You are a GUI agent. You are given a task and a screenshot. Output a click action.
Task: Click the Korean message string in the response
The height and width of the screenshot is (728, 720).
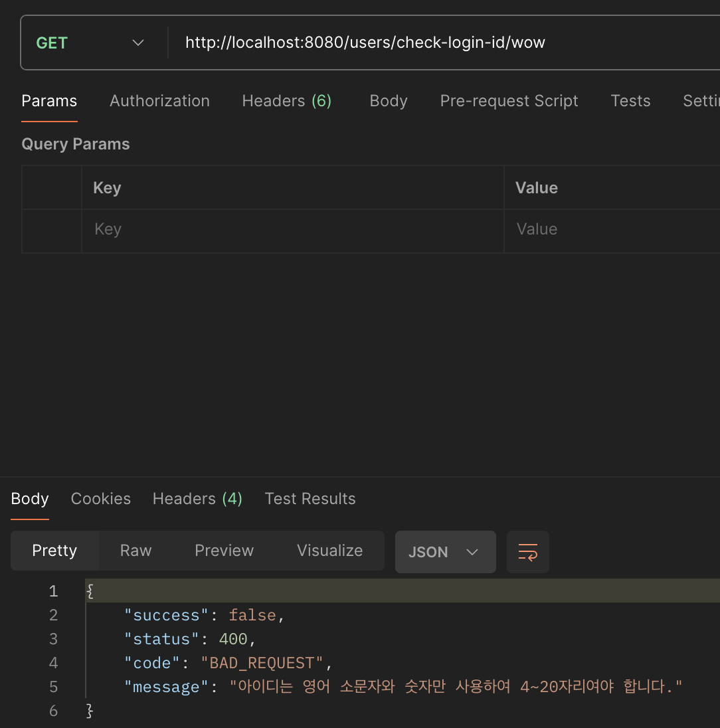point(456,687)
